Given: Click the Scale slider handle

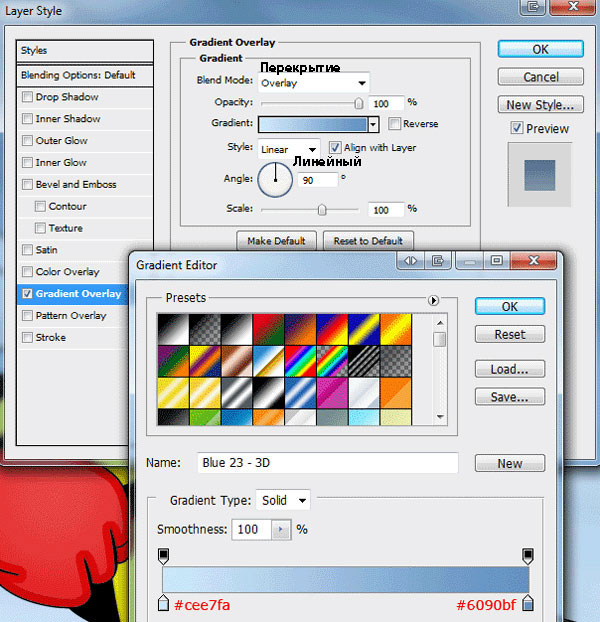Looking at the screenshot, I should click(322, 209).
